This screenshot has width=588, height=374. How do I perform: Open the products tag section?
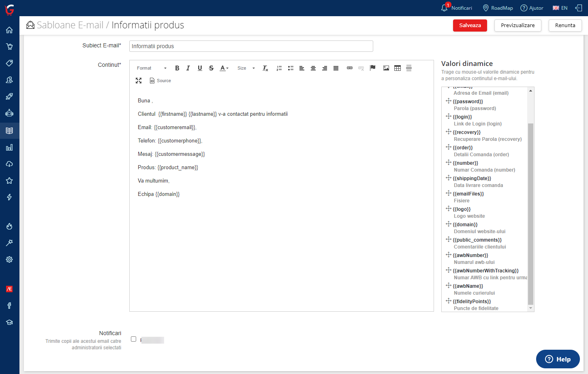(9, 63)
